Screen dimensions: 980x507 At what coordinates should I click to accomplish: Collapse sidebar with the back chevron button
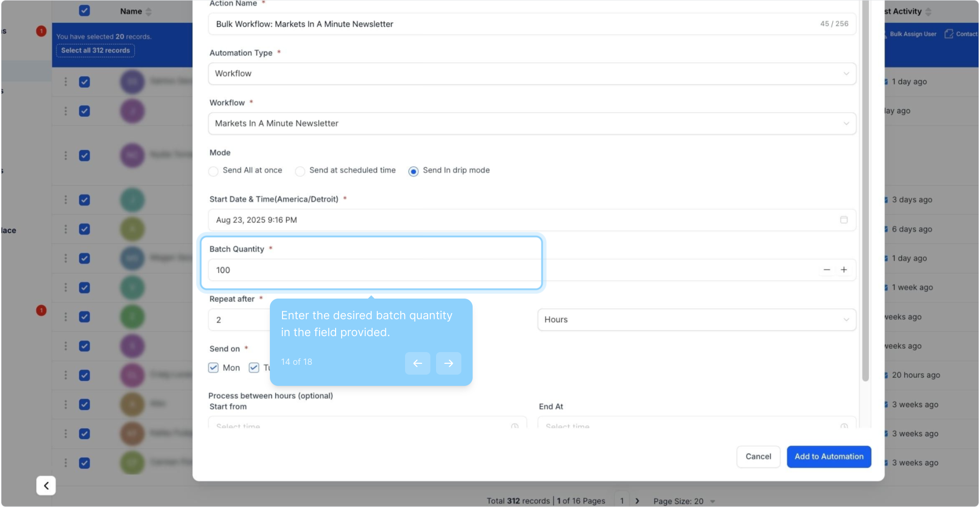tap(46, 485)
